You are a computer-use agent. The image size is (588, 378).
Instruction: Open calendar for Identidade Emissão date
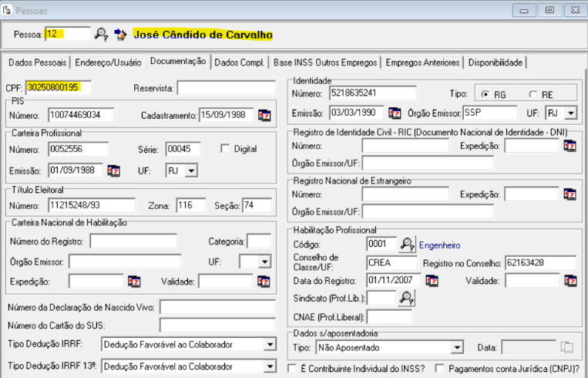tap(395, 113)
